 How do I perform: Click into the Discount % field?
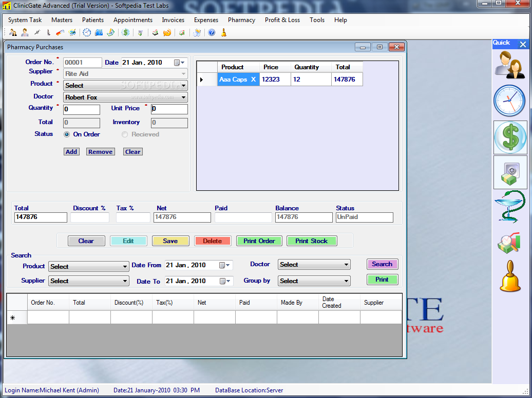pos(89,217)
